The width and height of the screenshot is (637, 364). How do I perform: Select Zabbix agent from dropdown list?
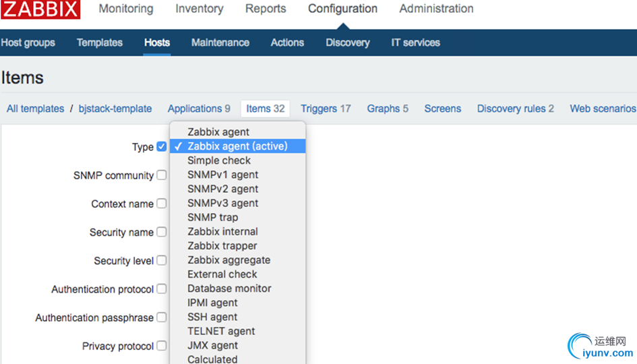point(218,132)
